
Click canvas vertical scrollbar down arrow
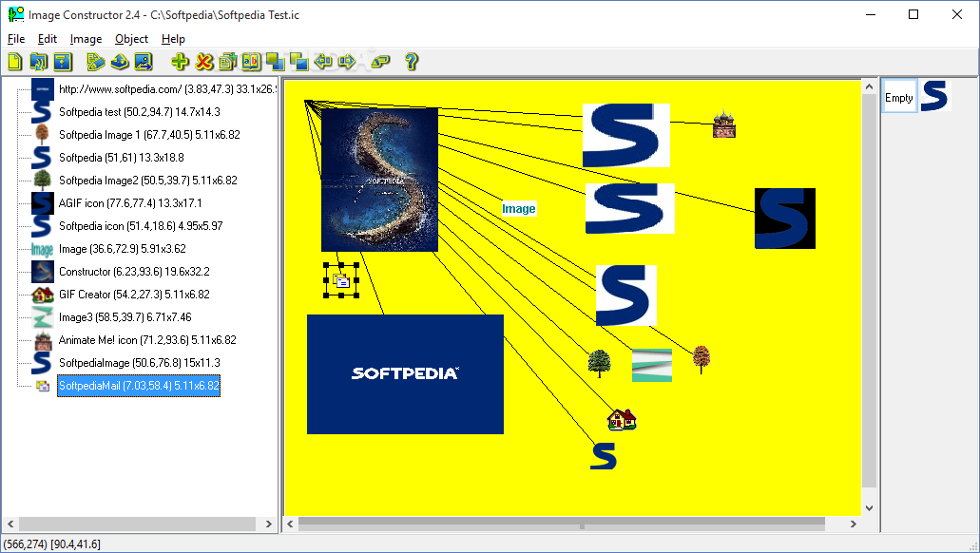(869, 508)
